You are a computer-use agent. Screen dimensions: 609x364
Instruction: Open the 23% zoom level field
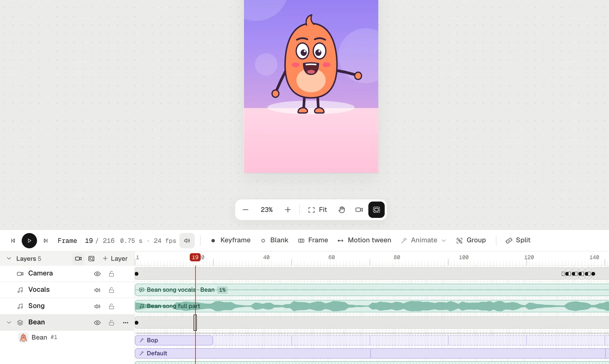pyautogui.click(x=267, y=210)
